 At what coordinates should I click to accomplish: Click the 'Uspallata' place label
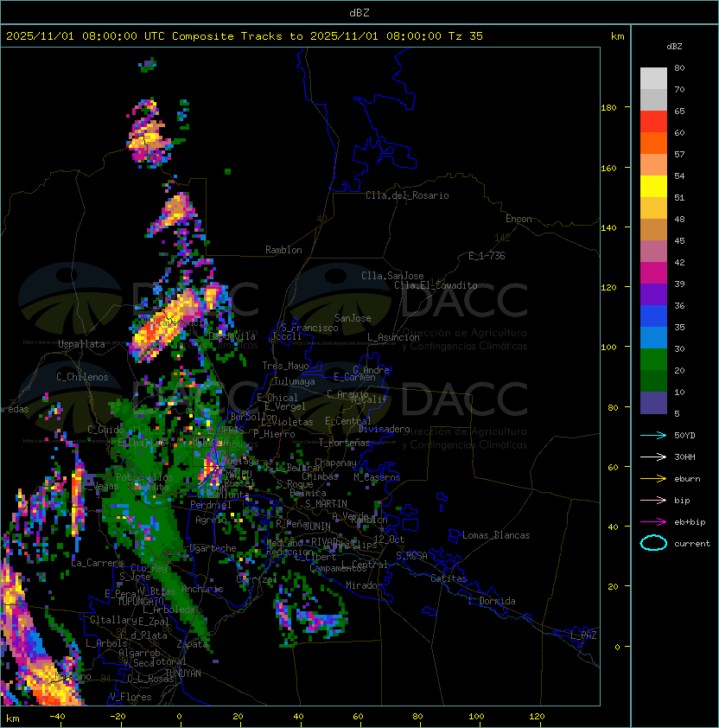click(x=82, y=344)
